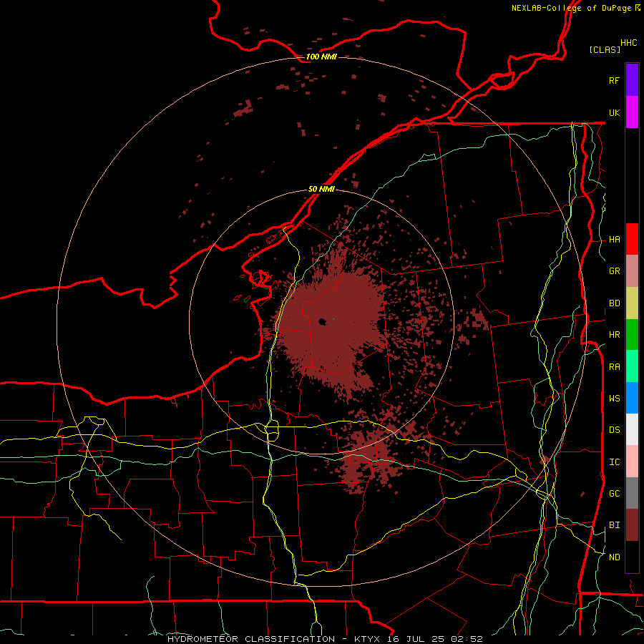Click the WS blue legend swatch

click(632, 398)
